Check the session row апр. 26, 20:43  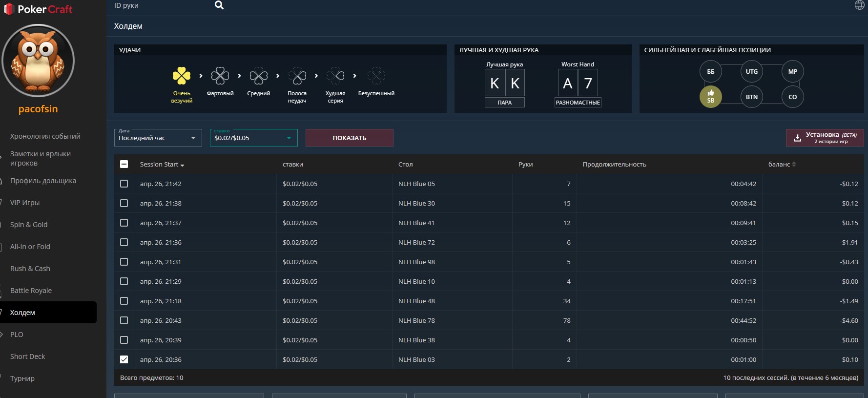[124, 320]
